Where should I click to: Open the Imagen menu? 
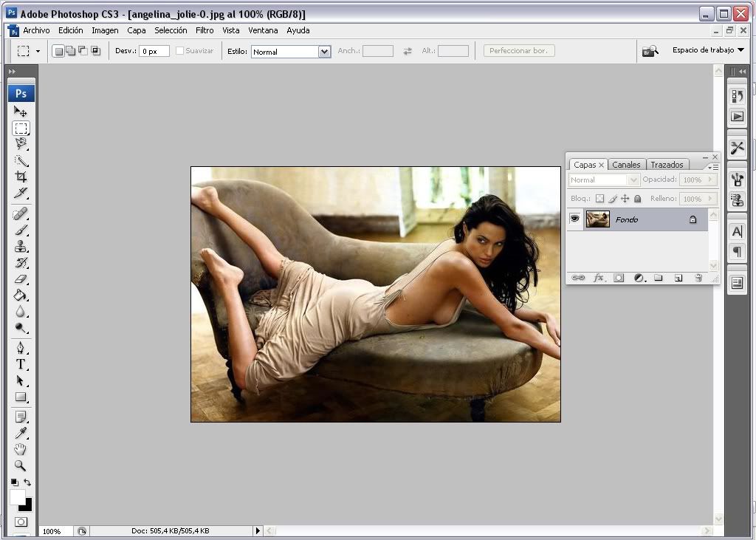tap(105, 30)
